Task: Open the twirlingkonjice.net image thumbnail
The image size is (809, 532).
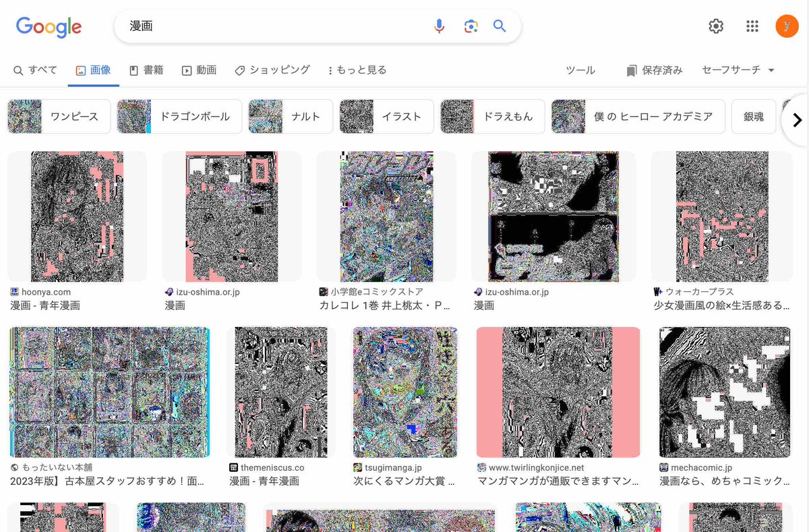Action: 558,392
